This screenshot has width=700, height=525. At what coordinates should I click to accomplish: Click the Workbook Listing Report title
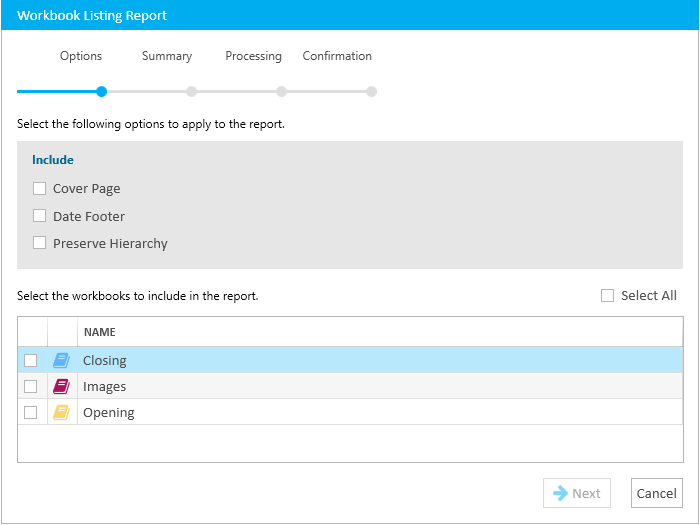click(92, 16)
